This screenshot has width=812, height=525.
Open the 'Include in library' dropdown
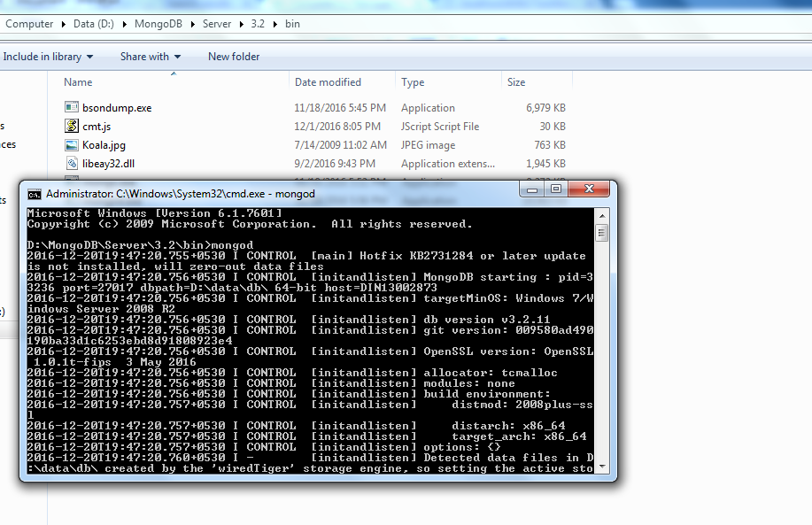pos(48,57)
